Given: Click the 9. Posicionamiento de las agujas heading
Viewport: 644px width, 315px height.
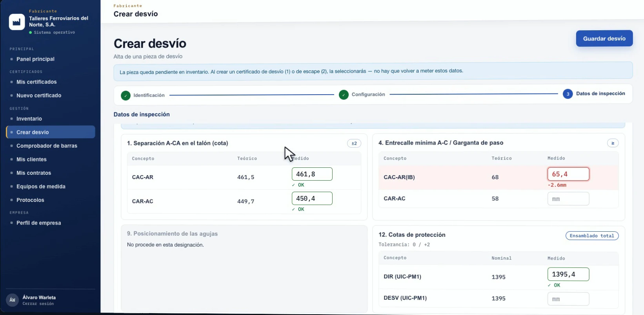Looking at the screenshot, I should pyautogui.click(x=172, y=234).
